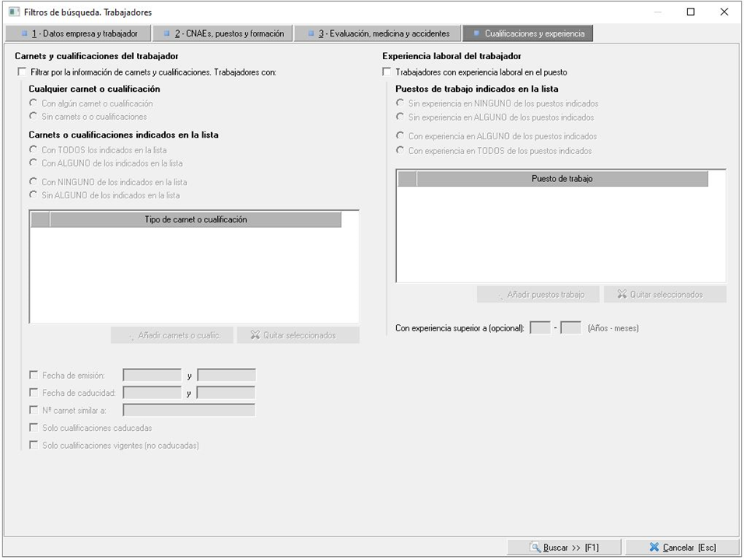Click the Nº carnet similar a text field
The width and height of the screenshot is (744, 560).
pos(189,410)
